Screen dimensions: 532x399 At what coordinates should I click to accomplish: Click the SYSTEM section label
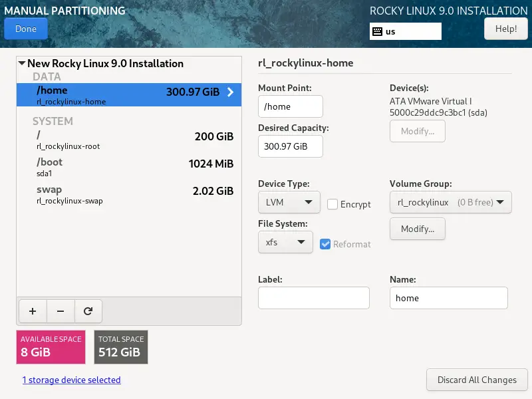point(53,121)
